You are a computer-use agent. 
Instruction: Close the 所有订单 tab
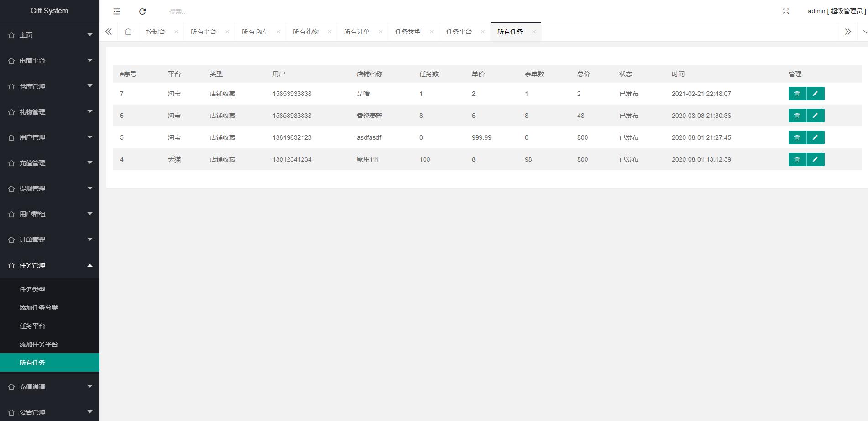(381, 32)
